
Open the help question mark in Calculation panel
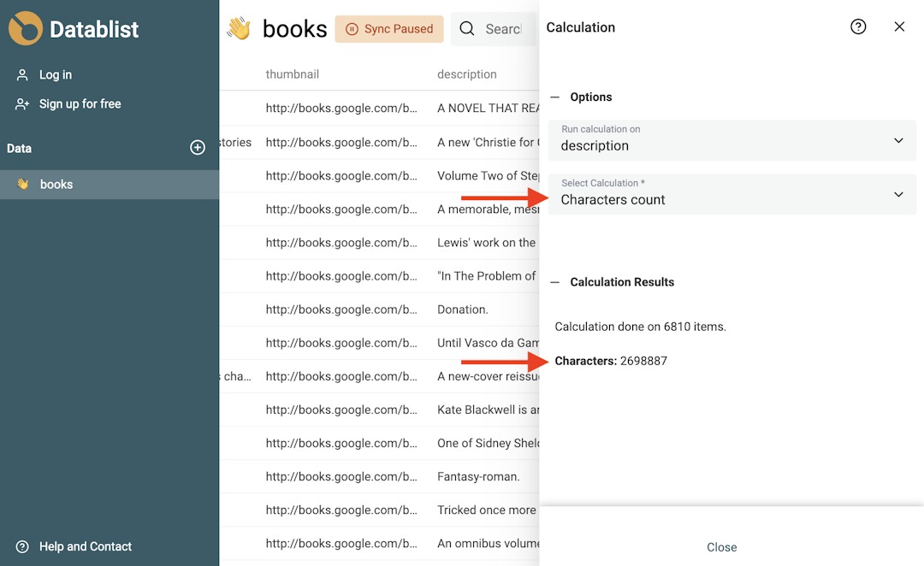858,27
